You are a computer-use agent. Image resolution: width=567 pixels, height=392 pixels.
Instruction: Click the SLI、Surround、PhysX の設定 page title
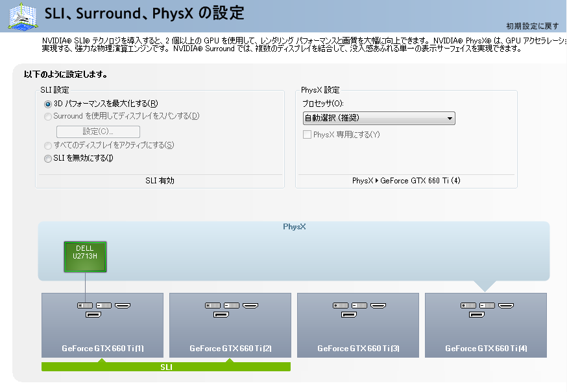point(144,14)
